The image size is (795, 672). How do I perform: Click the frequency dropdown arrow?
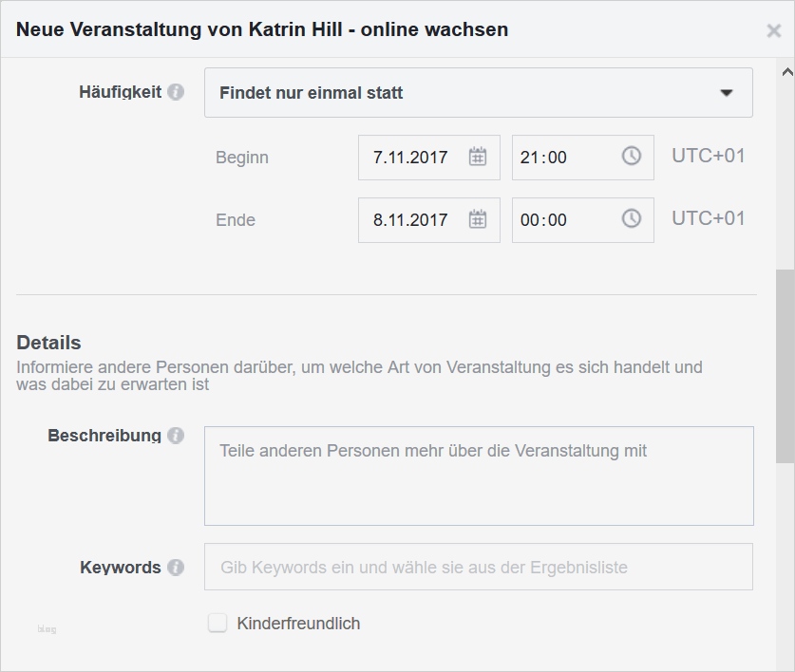click(727, 93)
